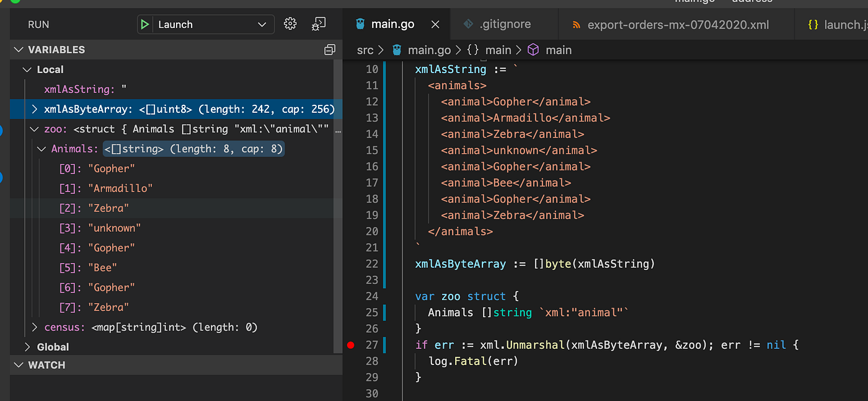Image resolution: width=868 pixels, height=401 pixels.
Task: Click the run-in-new-window icon beside the gear
Action: click(x=318, y=24)
